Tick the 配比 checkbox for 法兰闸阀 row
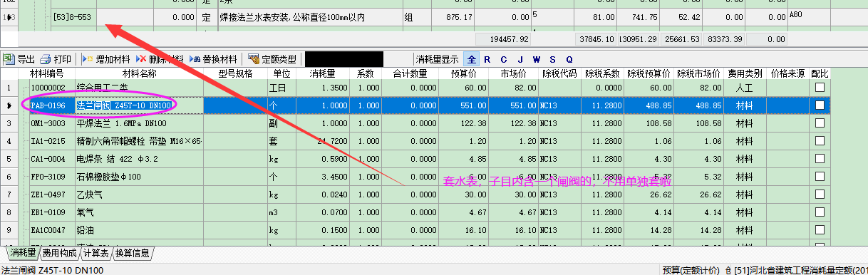The height and width of the screenshot is (275, 868). pyautogui.click(x=820, y=105)
